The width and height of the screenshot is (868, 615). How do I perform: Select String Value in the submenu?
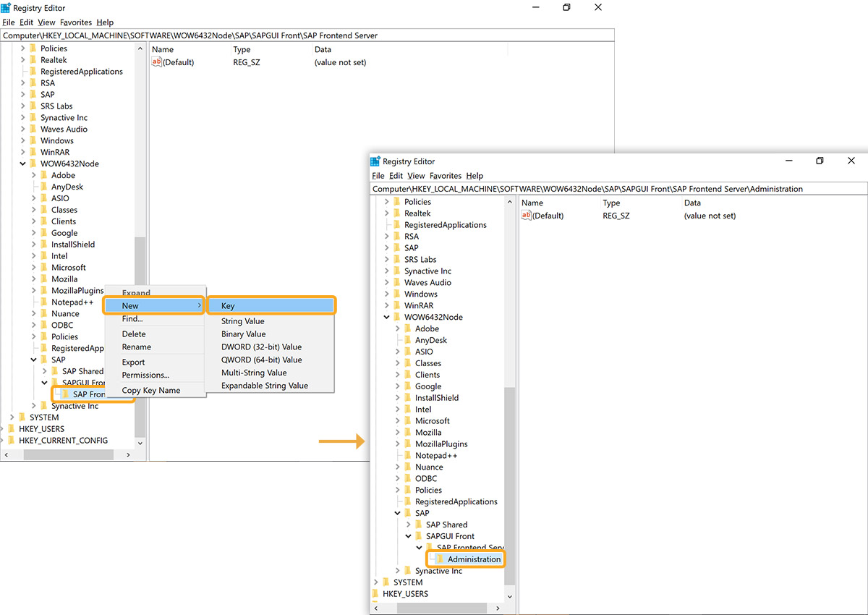[x=243, y=321]
